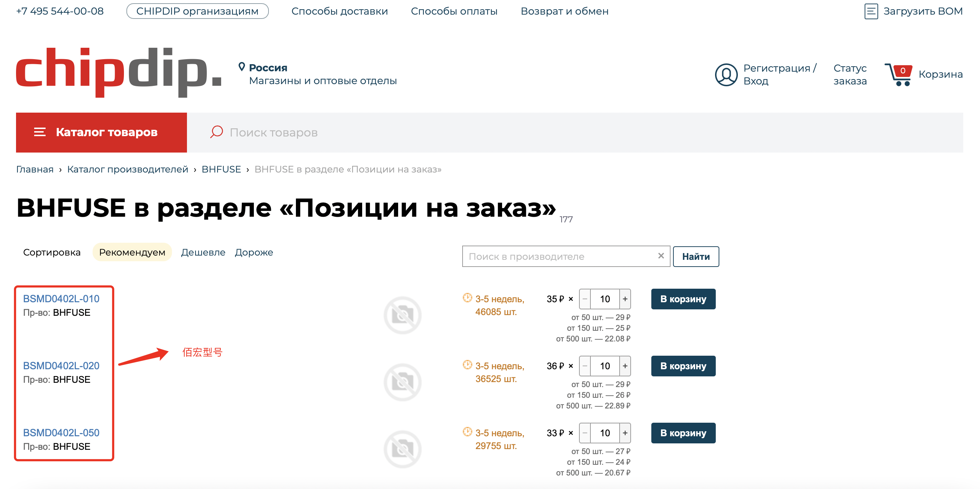Click BHFUSE manufacturer under BSMD0402L-010

(x=72, y=312)
